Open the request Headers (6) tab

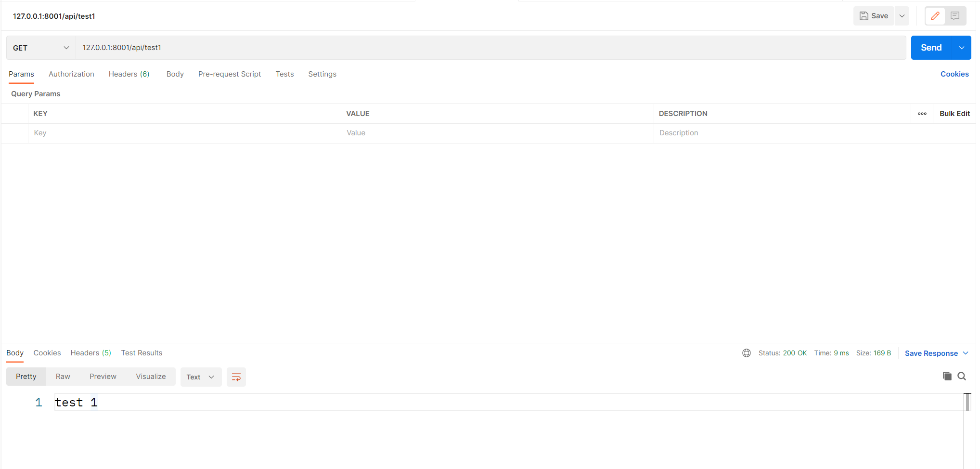(129, 74)
